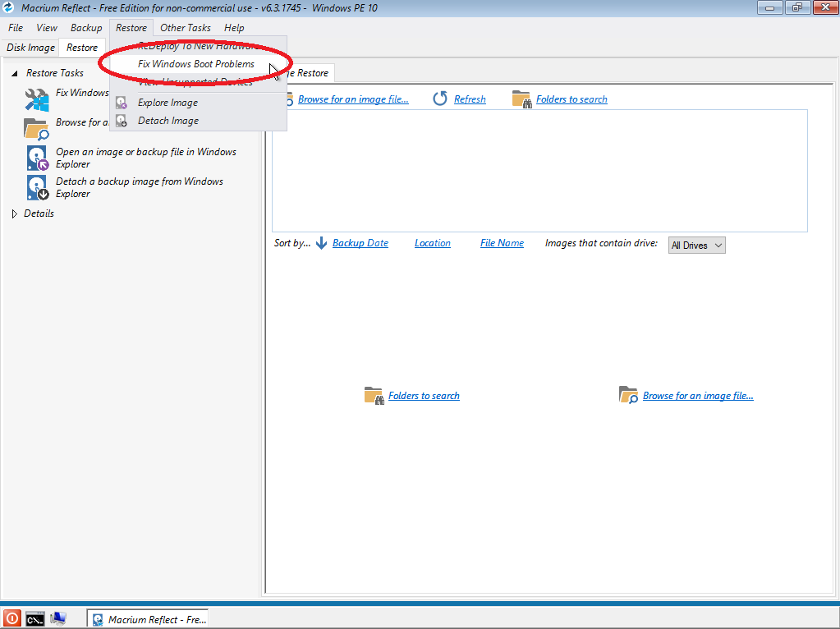Viewport: 840px width, 629px height.
Task: Restore down the application window
Action: [797, 7]
